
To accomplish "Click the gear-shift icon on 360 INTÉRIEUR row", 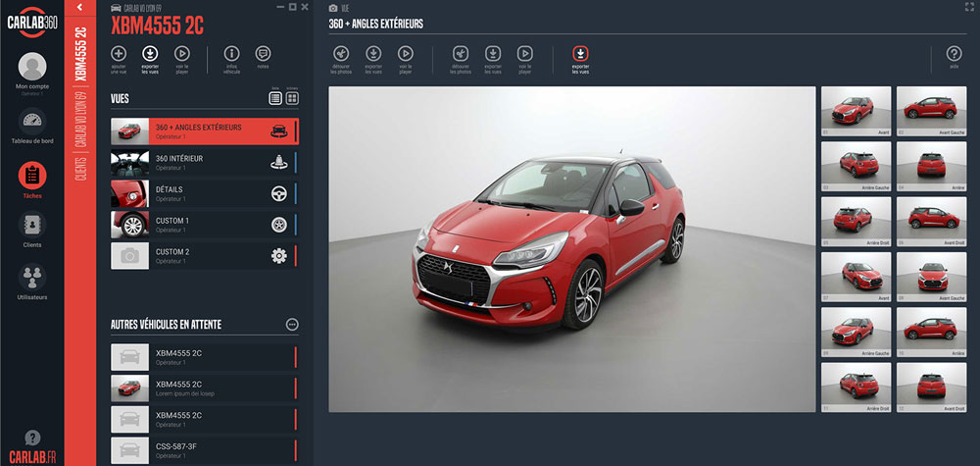I will [278, 163].
